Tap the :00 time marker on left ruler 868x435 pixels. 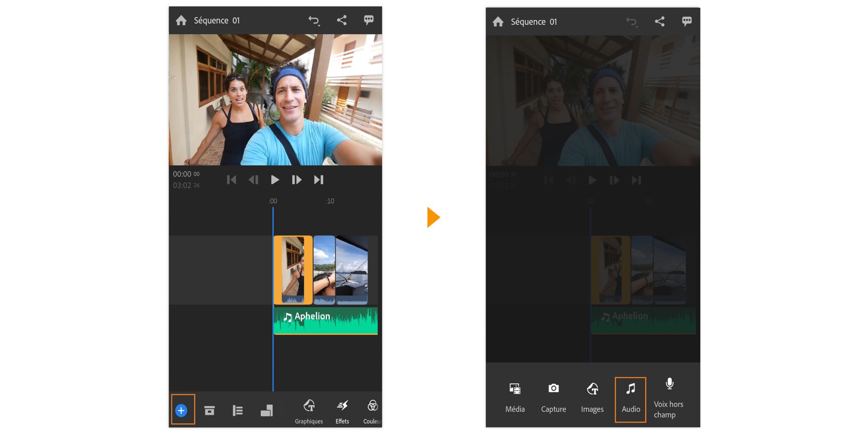(273, 201)
